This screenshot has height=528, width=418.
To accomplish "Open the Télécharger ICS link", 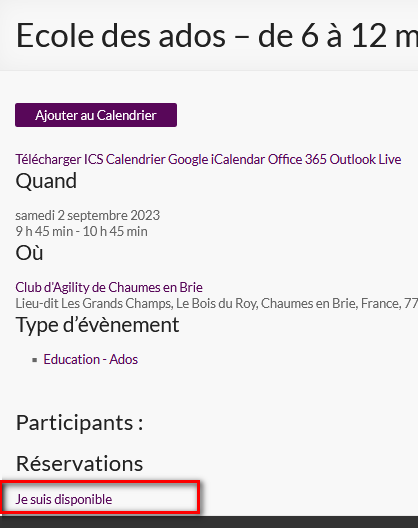I will [59, 159].
